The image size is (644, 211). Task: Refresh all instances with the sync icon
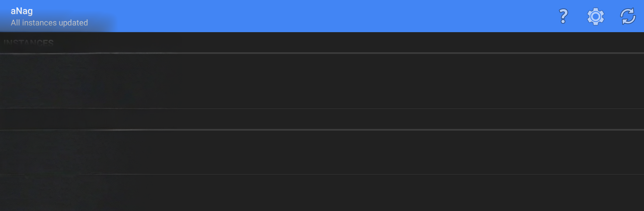point(628,16)
